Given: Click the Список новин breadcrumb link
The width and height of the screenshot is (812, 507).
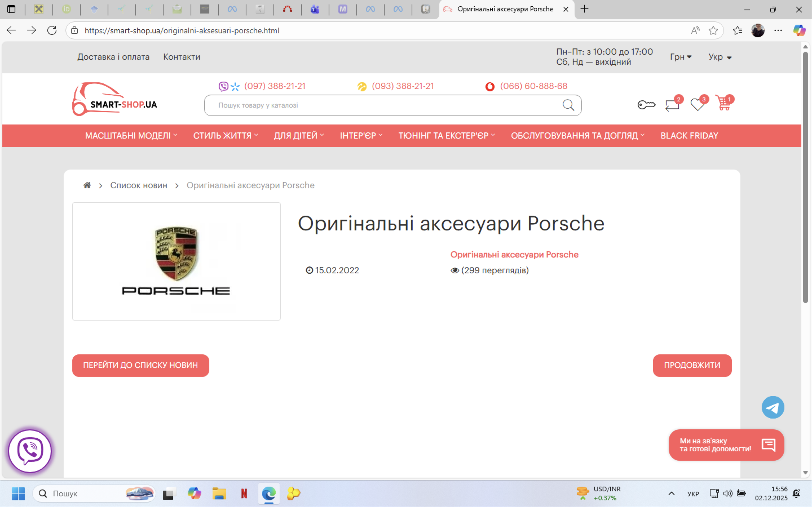Looking at the screenshot, I should [x=139, y=185].
